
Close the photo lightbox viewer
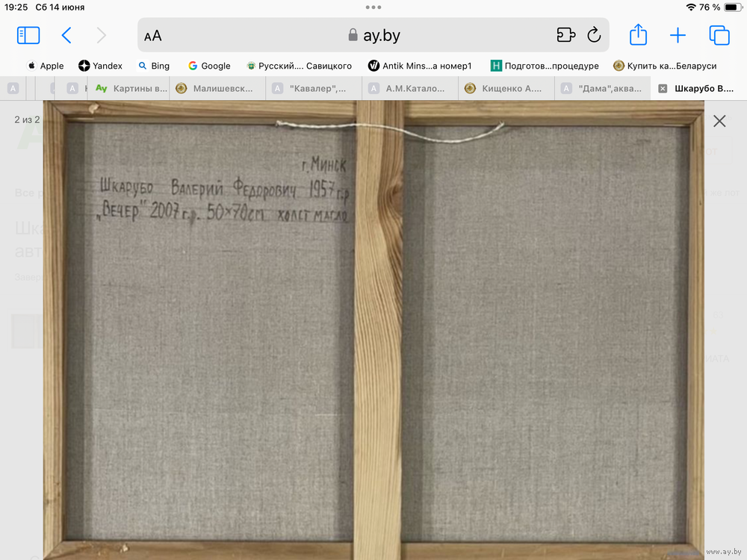tap(719, 121)
